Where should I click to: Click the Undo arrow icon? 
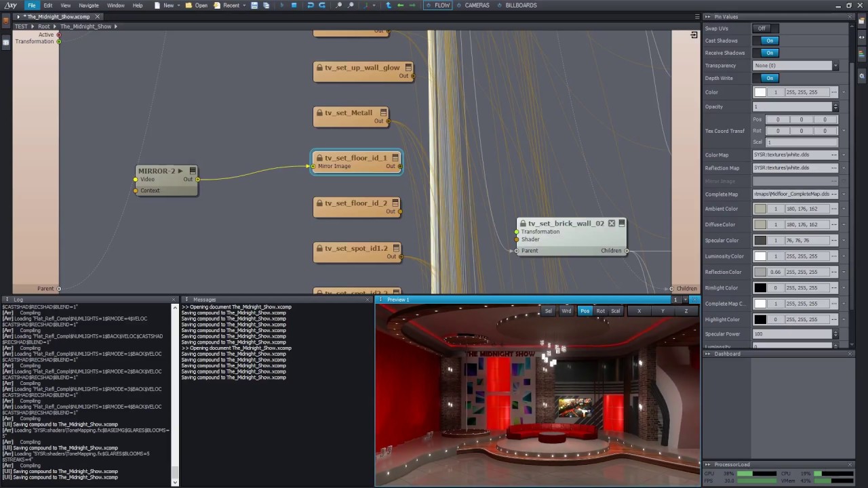311,5
